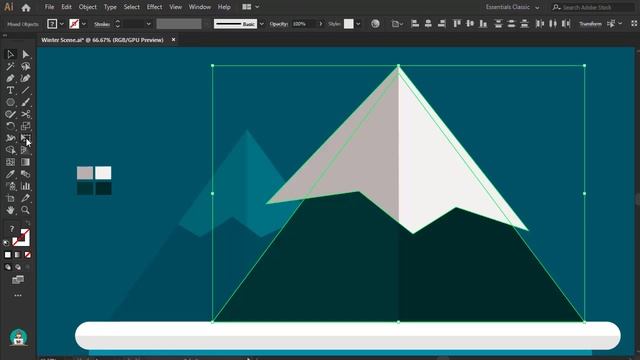640x360 pixels.
Task: Open brush definition Basic dropdown
Action: [262, 24]
